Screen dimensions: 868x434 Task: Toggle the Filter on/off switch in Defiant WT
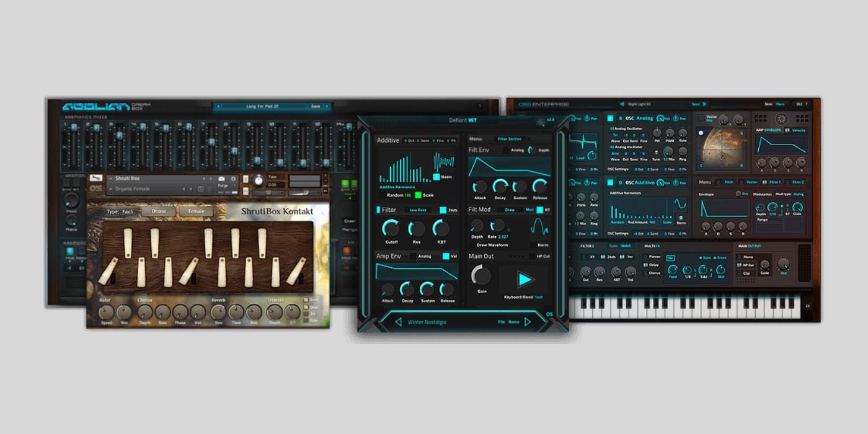coord(378,210)
